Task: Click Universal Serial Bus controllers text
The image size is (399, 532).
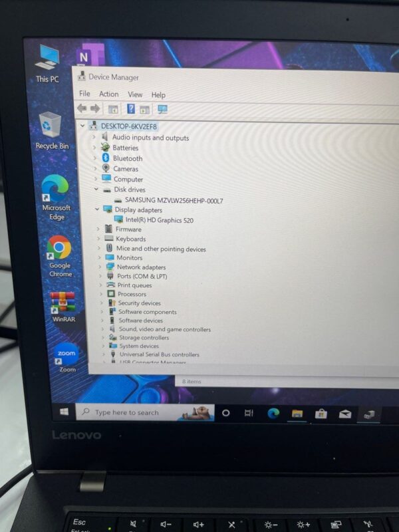Action: coord(160,354)
